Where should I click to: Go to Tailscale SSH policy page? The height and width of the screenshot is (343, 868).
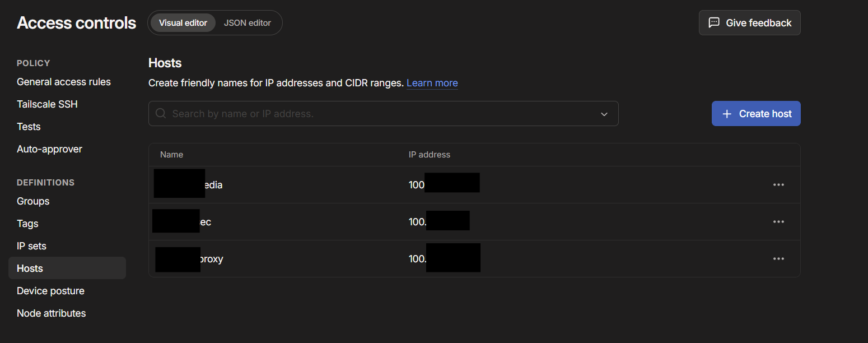[x=47, y=104]
